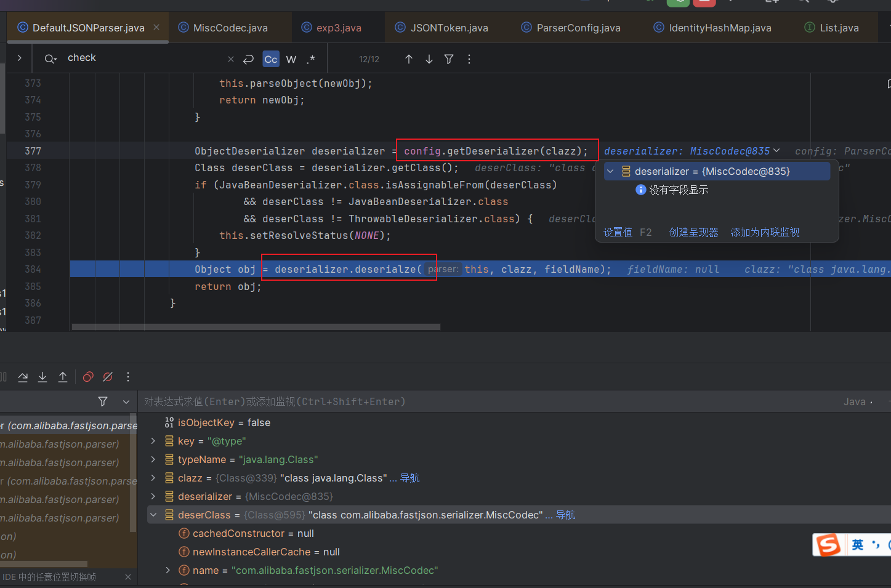Click 添加为内联监视 link in popup
This screenshot has width=891, height=588.
pos(765,232)
